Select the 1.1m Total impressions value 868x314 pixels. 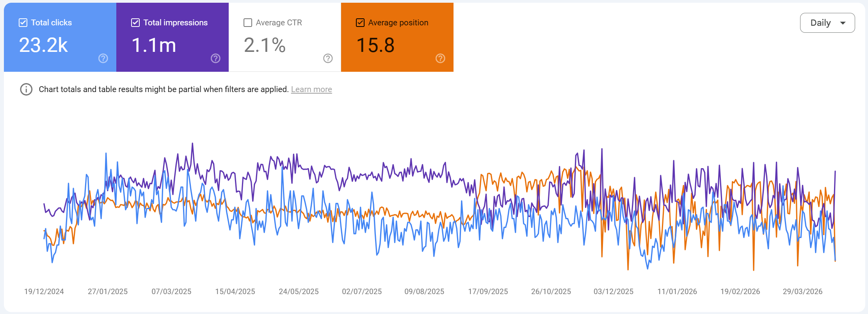[154, 45]
